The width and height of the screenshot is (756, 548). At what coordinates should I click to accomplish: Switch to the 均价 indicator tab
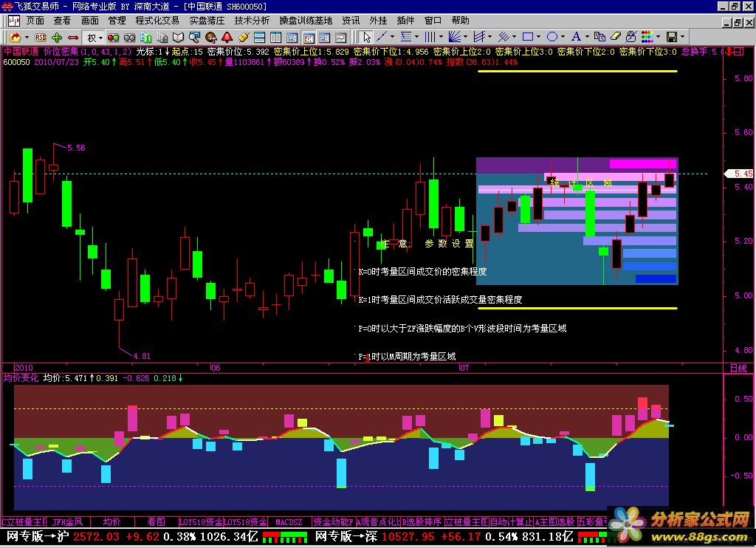click(112, 522)
